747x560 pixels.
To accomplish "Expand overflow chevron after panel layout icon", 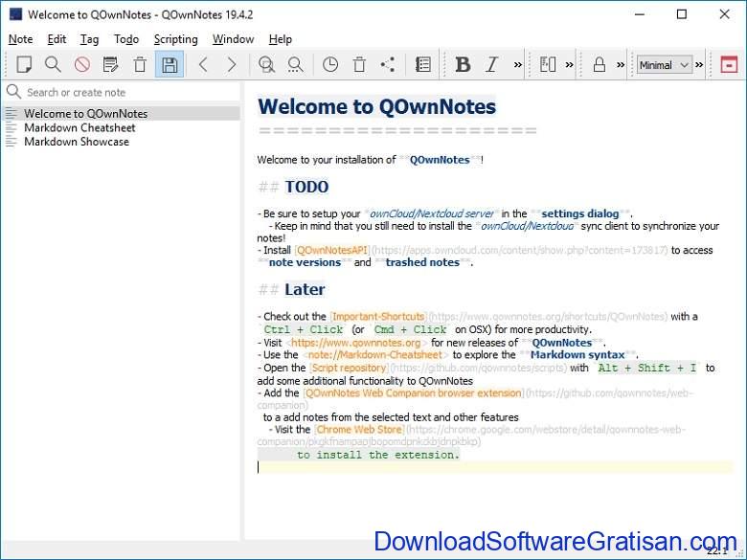I will pyautogui.click(x=569, y=65).
